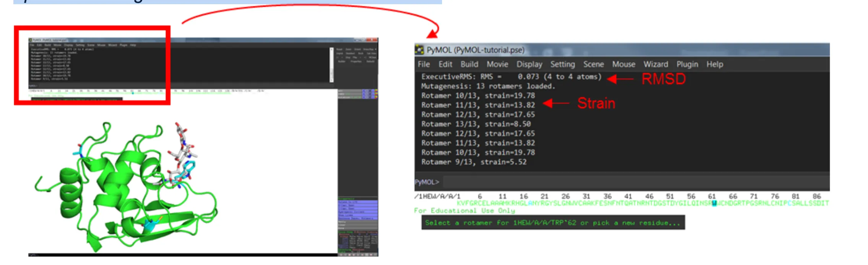Click the cyan mutated residue in the protein structure
Image resolution: width=868 pixels, height=265 pixels.
click(x=149, y=226)
